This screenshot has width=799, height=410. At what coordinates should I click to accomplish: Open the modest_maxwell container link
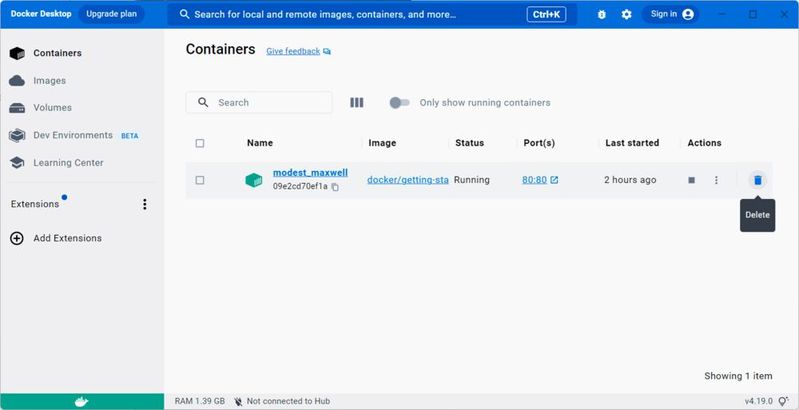tap(310, 173)
